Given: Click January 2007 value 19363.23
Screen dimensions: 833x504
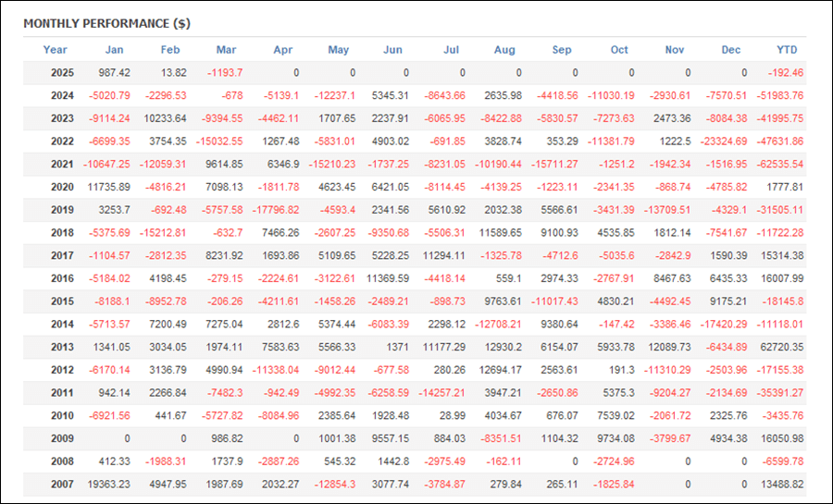Looking at the screenshot, I should coord(108,485).
